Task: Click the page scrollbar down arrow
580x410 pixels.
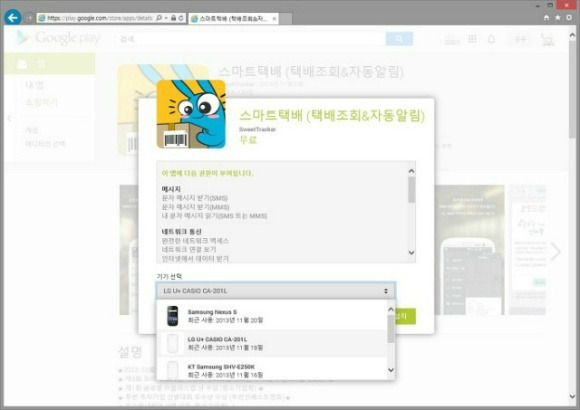Action: coord(573,397)
